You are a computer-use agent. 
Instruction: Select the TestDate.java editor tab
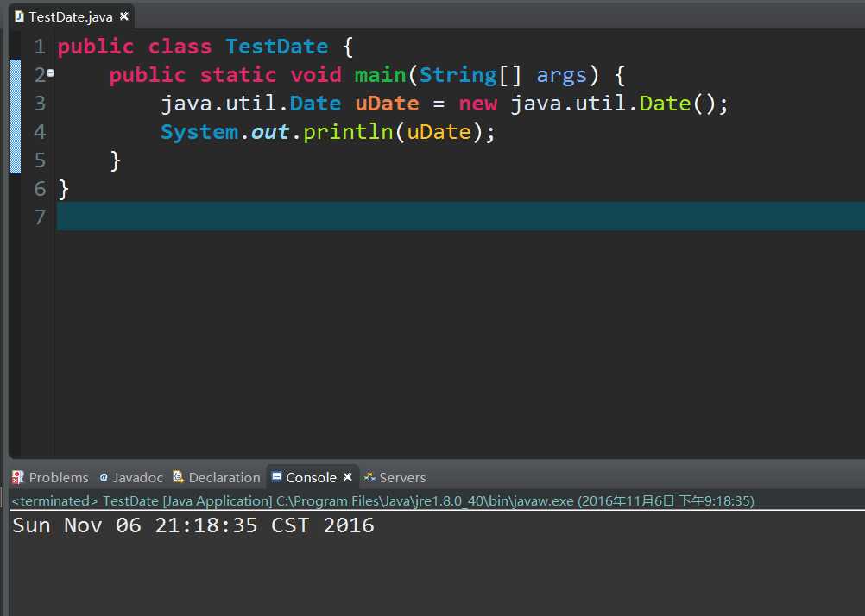pos(71,16)
